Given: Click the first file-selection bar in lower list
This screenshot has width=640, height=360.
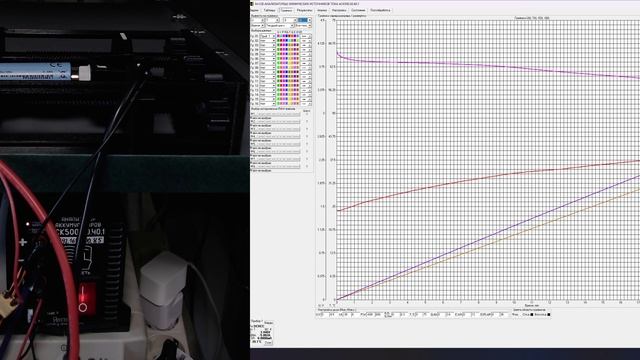Looking at the screenshot, I should (x=276, y=114).
